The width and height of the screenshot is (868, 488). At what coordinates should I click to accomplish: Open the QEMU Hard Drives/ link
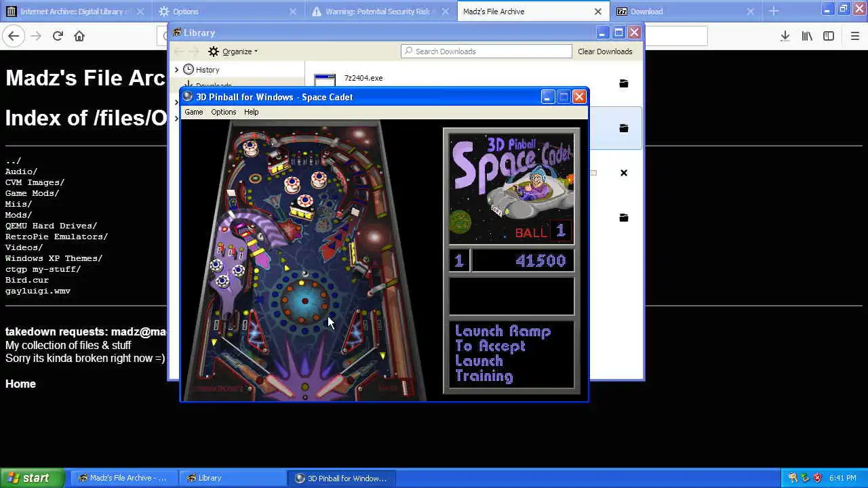click(x=52, y=226)
